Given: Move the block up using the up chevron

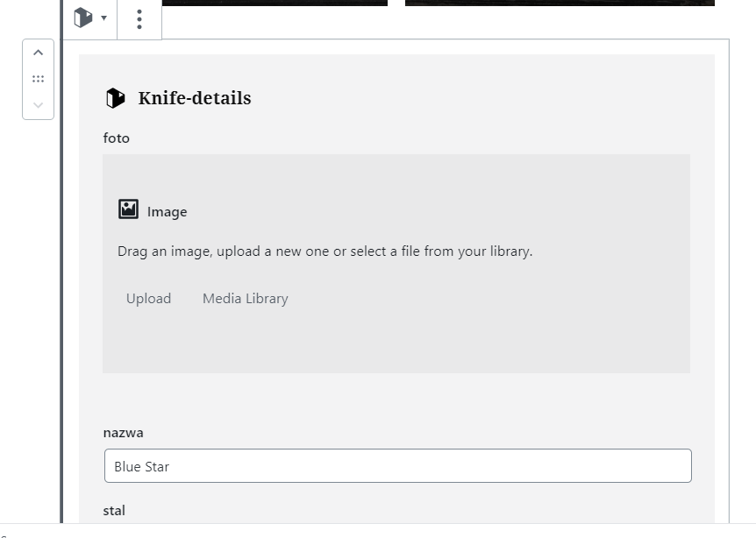Looking at the screenshot, I should tap(38, 52).
